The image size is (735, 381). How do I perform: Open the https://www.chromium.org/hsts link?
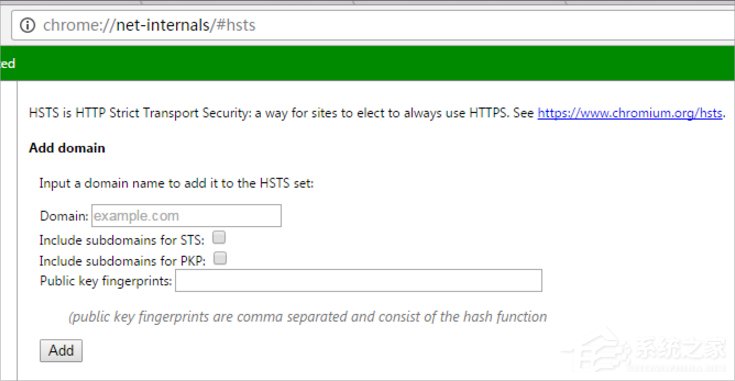point(630,113)
